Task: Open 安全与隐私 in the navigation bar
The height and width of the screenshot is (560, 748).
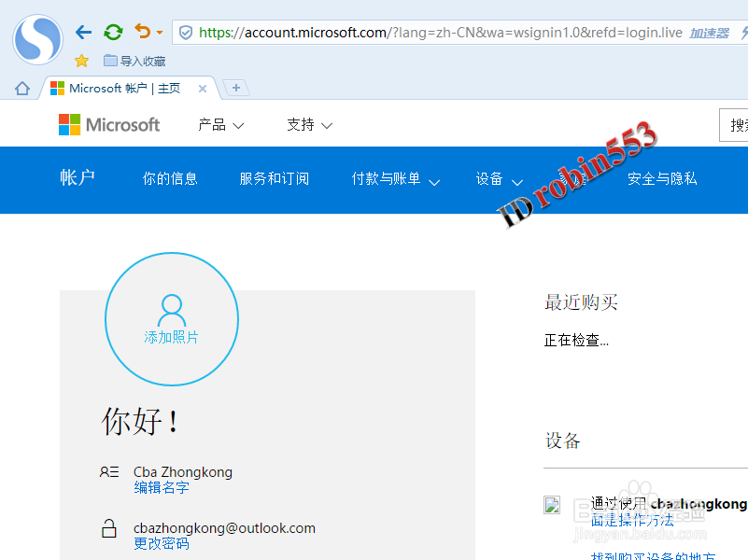Action: pyautogui.click(x=662, y=178)
